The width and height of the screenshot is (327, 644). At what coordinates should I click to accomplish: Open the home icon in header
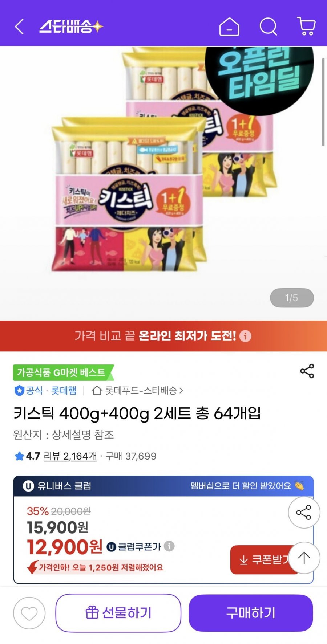coord(229,27)
